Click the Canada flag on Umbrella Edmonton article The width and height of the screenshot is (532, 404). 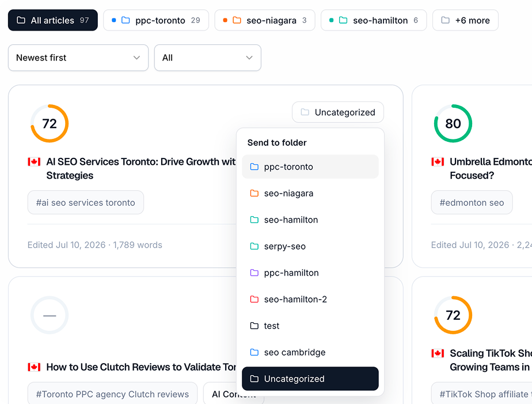(438, 161)
